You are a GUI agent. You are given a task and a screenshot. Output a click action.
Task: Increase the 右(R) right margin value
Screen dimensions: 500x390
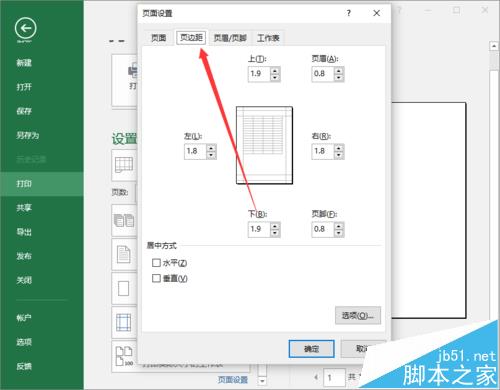[x=339, y=148]
